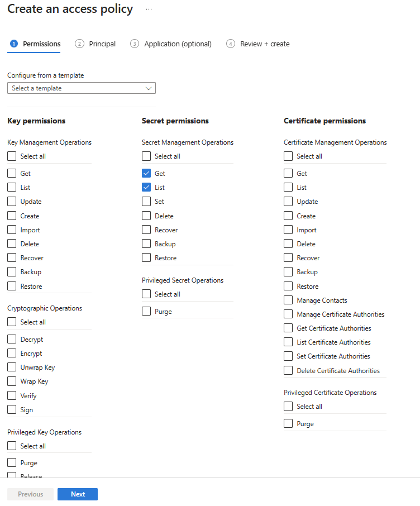Screen dimensions: 420x506
Task: Check the Sign cryptographic operation
Action: pos(11,409)
